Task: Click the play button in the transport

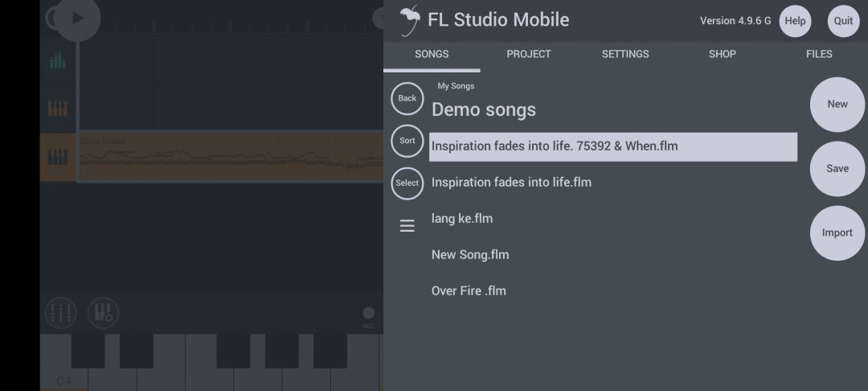Action: [77, 19]
